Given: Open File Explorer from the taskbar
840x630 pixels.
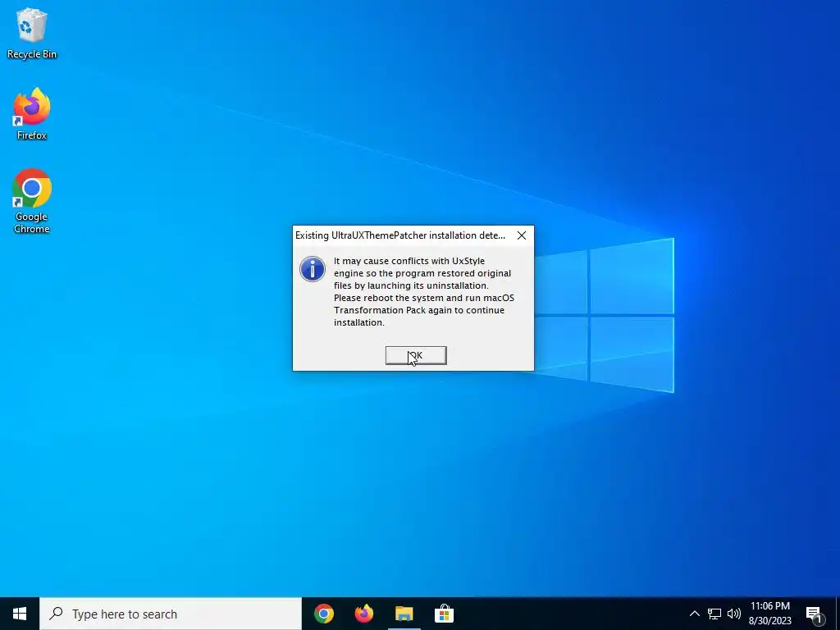Looking at the screenshot, I should point(404,614).
